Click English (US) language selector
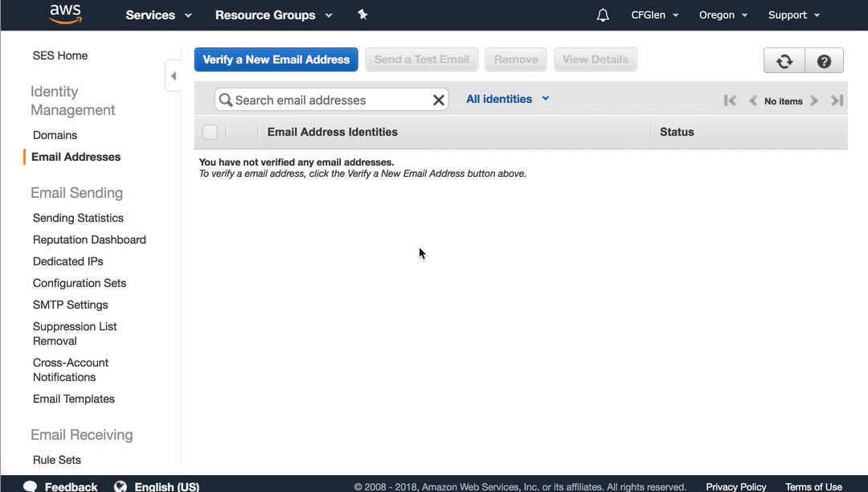The width and height of the screenshot is (868, 492). coord(166,486)
